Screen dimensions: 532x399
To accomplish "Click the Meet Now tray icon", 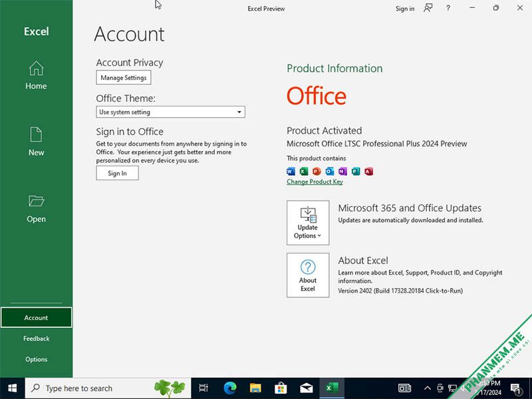I will (440, 388).
